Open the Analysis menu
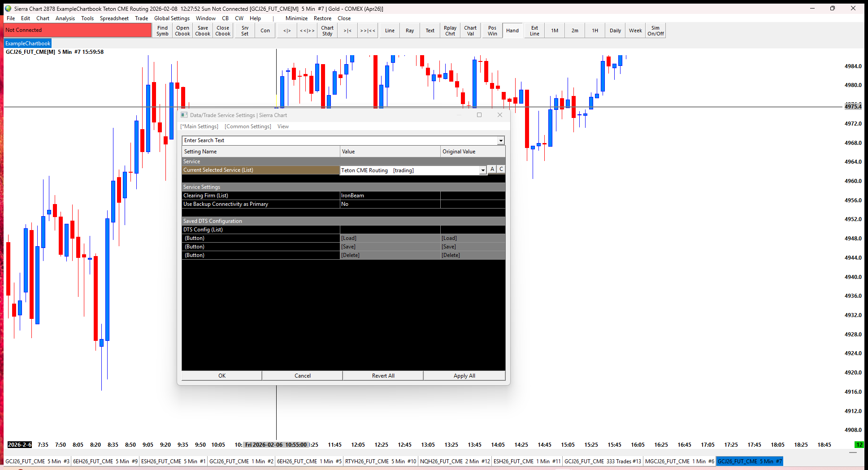868x470 pixels. point(65,18)
